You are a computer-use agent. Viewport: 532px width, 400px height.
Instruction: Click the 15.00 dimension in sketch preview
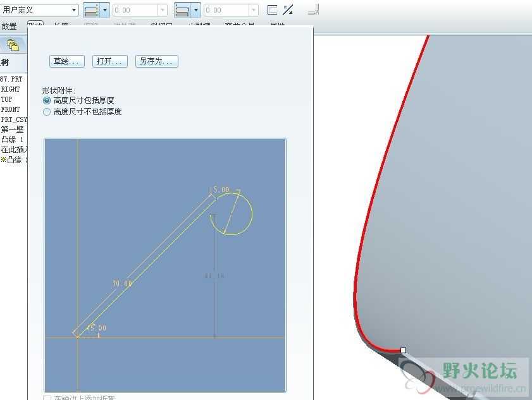[220, 190]
